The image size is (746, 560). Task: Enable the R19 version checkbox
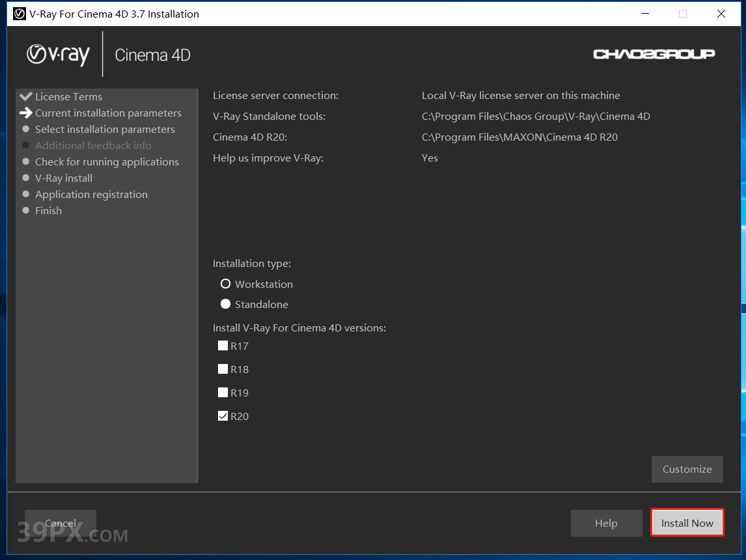(223, 393)
